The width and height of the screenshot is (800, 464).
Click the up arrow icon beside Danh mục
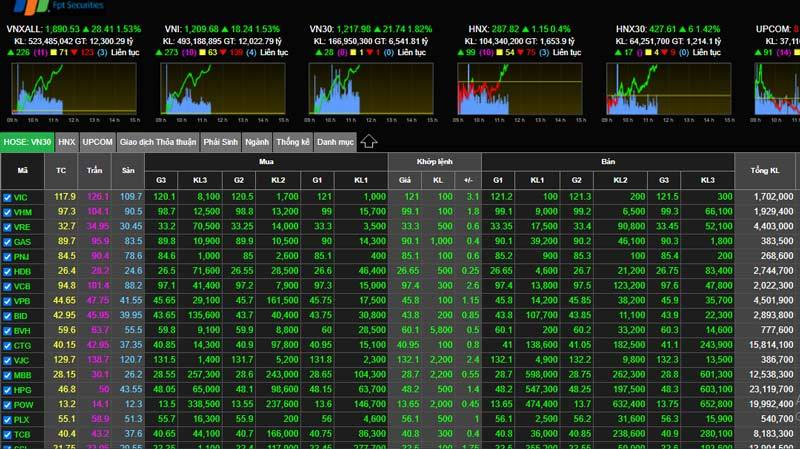tap(369, 142)
